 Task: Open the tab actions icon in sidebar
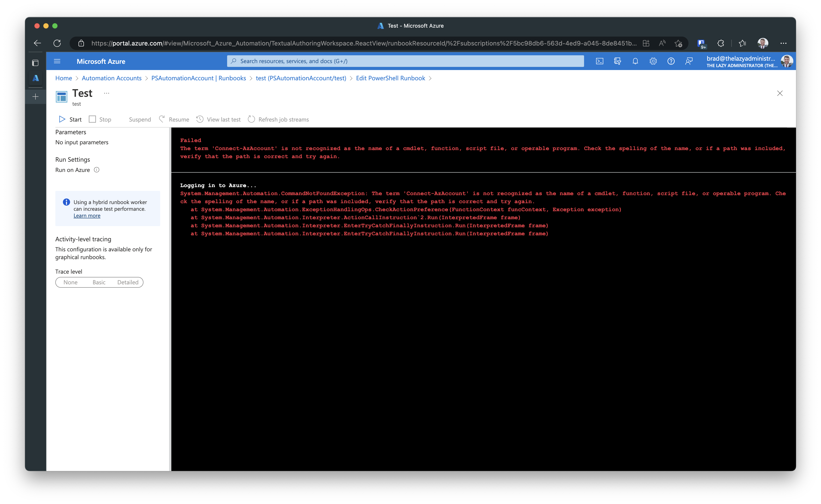(x=35, y=63)
